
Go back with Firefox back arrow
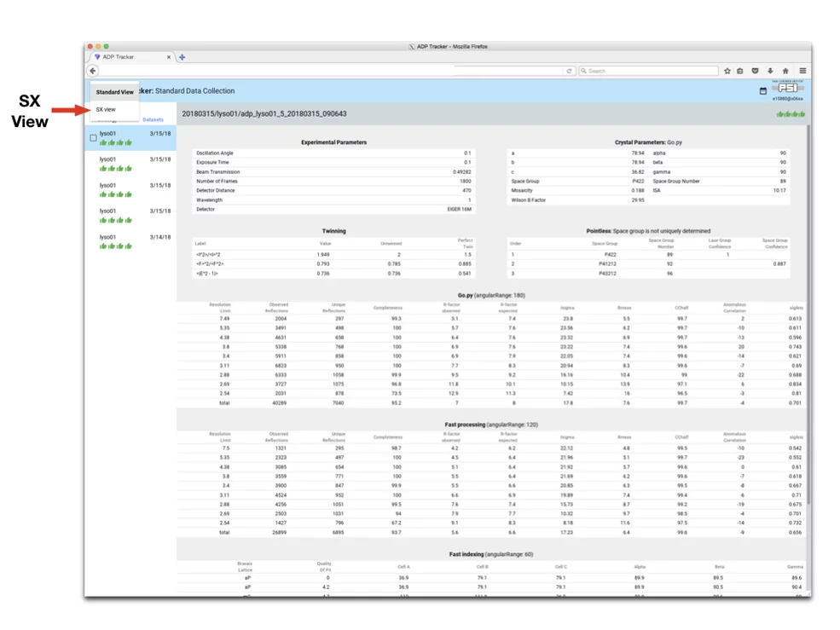click(x=93, y=71)
